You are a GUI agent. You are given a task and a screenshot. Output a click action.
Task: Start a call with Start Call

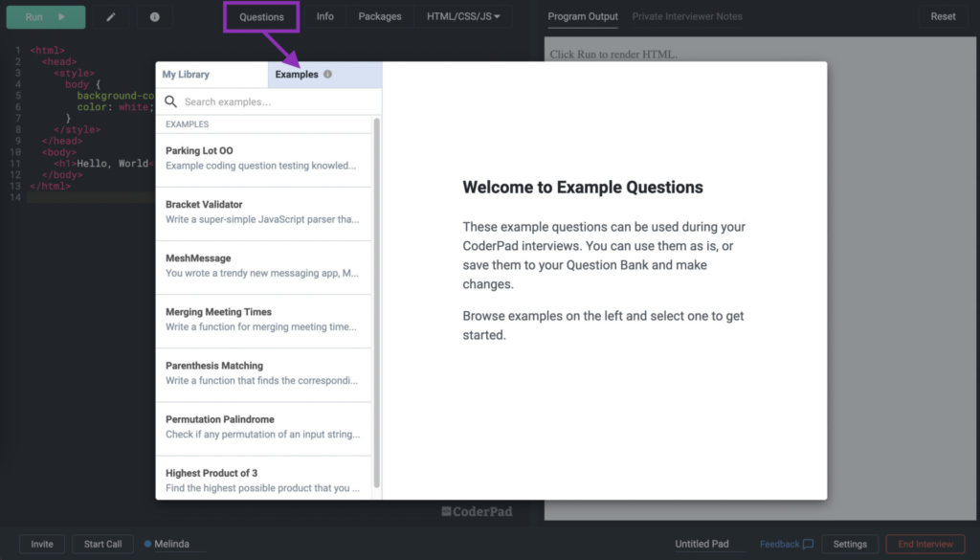[101, 543]
